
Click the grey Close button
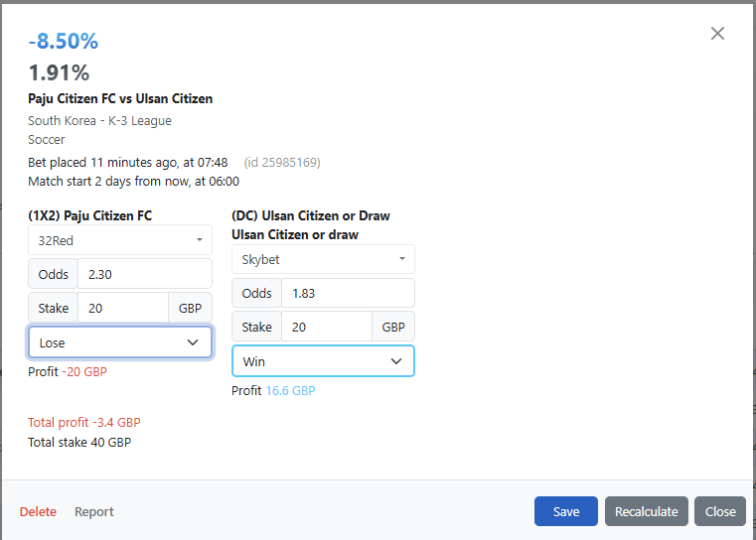pyautogui.click(x=720, y=511)
